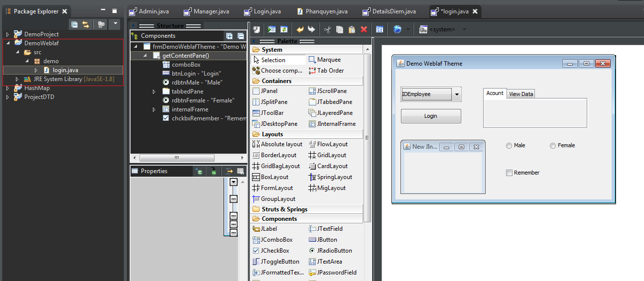Click Show advanced properties arrow icon
Screen dimensions: 644x281
[x=229, y=171]
